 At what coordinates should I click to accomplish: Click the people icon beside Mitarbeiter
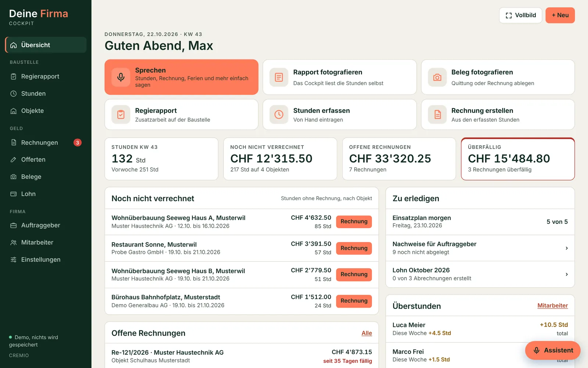[x=14, y=243]
